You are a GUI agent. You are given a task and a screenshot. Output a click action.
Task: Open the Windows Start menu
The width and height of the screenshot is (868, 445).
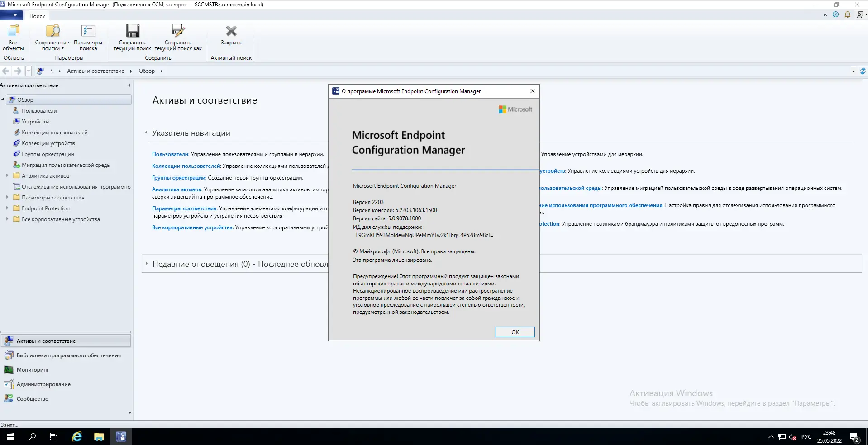click(x=10, y=437)
